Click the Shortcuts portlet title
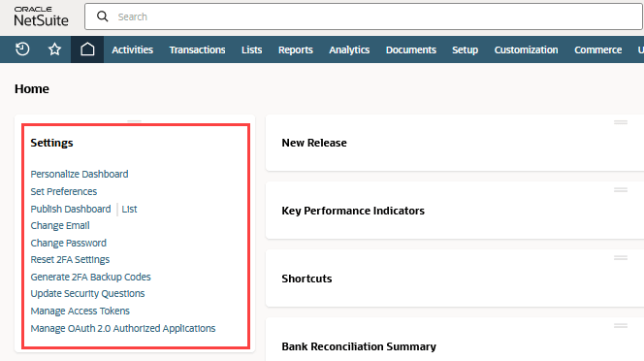Image resolution: width=644 pixels, height=361 pixels. [x=306, y=279]
